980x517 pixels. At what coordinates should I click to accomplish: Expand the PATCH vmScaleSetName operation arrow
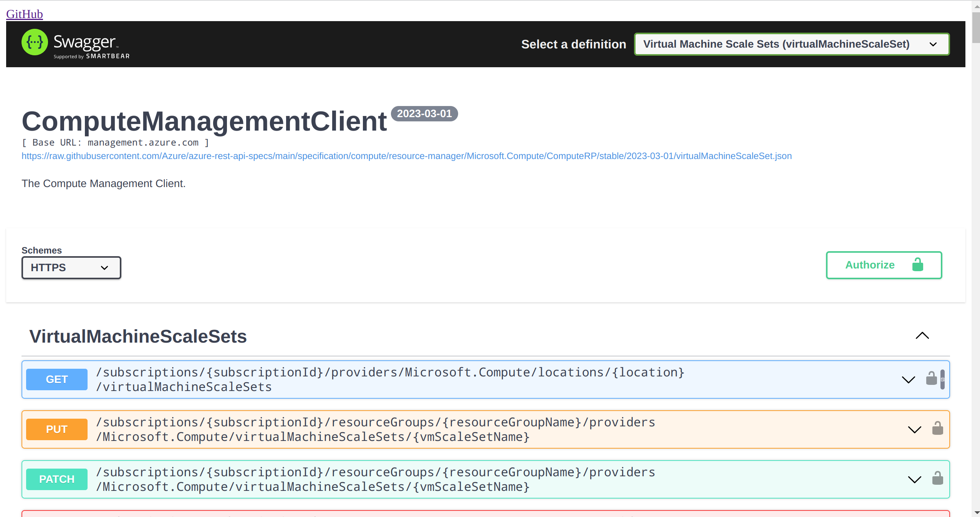914,479
